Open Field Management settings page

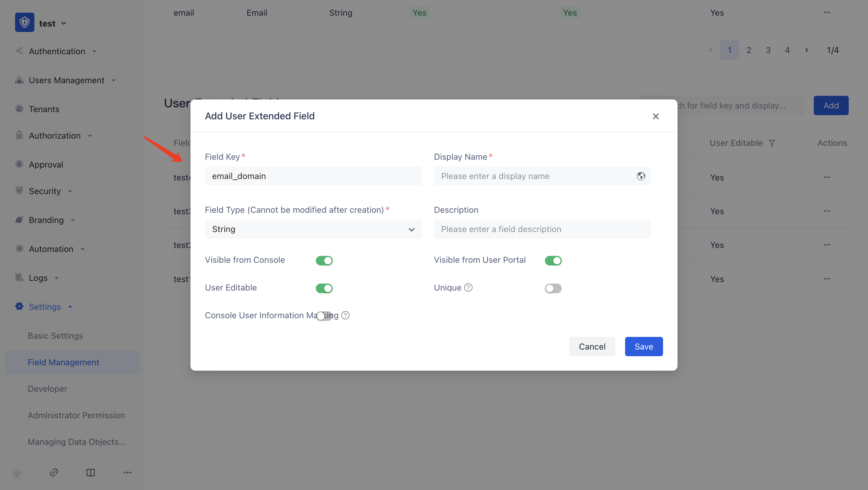coord(63,362)
